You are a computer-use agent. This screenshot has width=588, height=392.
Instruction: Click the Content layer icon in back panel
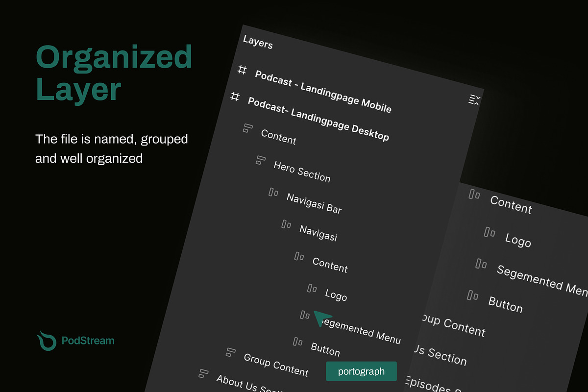point(474,195)
